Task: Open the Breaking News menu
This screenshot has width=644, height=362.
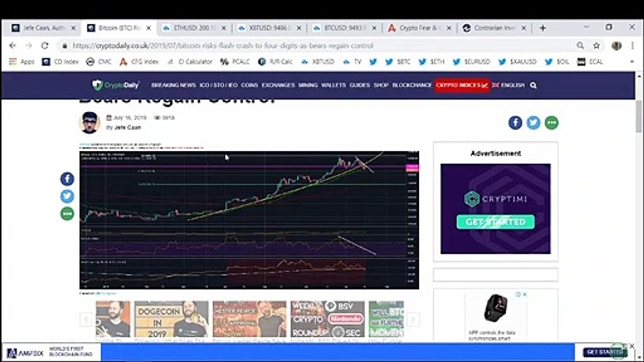Action: (x=174, y=85)
